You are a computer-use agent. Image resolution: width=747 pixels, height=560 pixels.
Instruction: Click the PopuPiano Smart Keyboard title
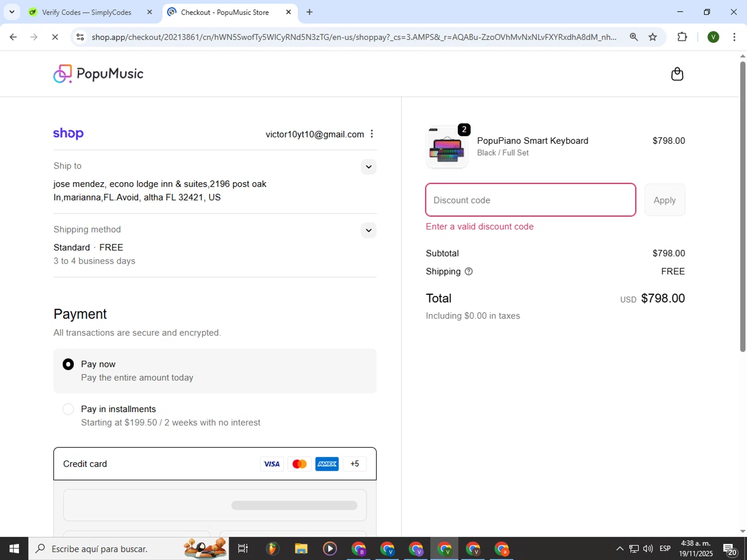click(532, 141)
